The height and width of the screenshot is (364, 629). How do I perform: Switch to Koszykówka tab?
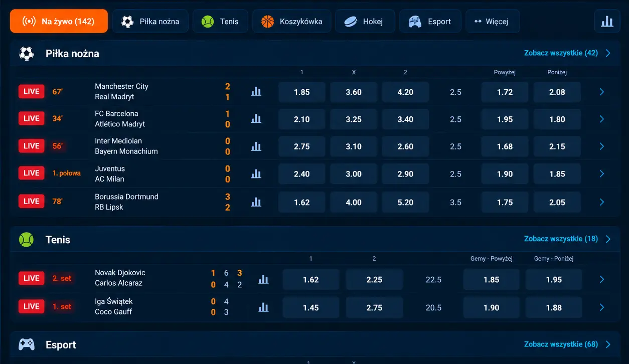292,21
